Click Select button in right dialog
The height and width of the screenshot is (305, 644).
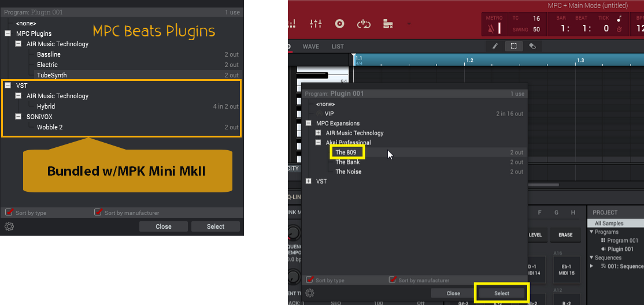502,293
